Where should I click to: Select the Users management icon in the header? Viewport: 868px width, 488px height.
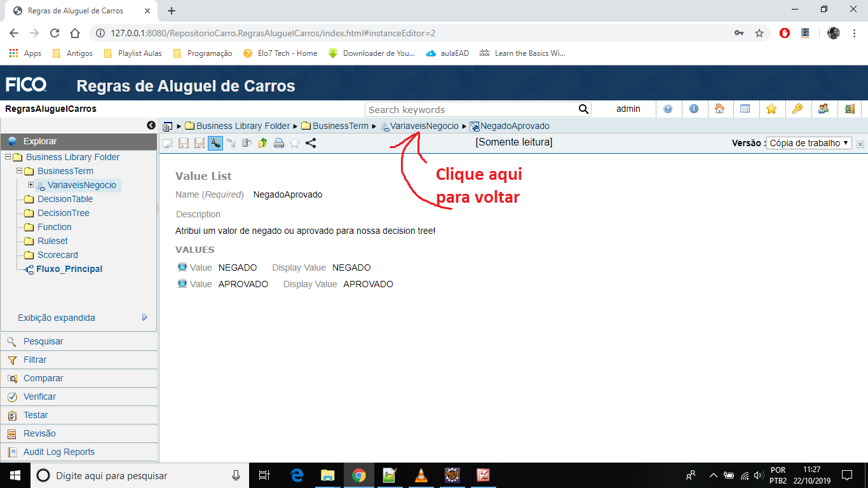[824, 109]
